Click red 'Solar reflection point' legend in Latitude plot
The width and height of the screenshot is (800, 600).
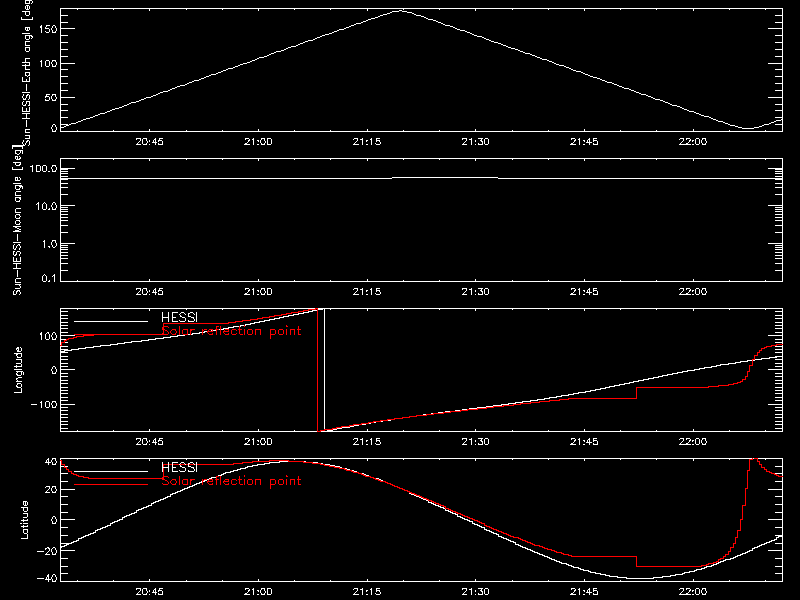coord(232,481)
